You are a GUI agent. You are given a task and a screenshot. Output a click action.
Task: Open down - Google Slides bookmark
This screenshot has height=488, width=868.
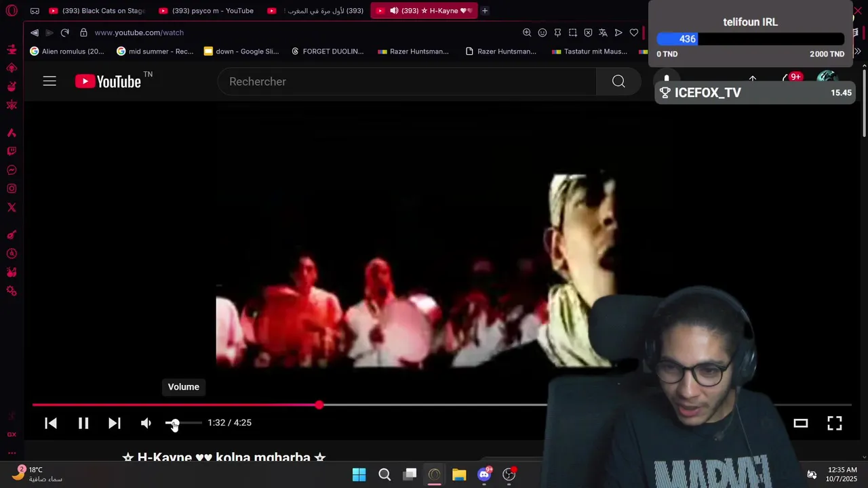241,52
